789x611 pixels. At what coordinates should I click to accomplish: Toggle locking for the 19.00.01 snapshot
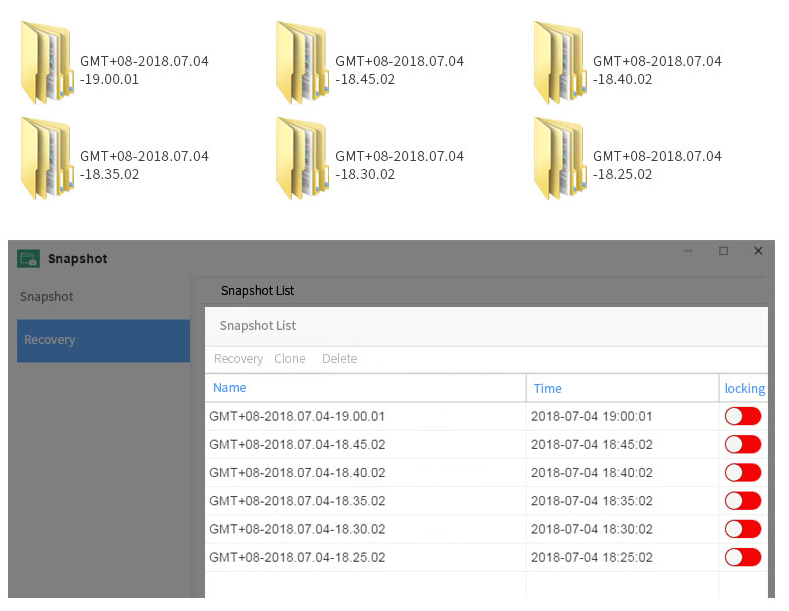tap(743, 416)
